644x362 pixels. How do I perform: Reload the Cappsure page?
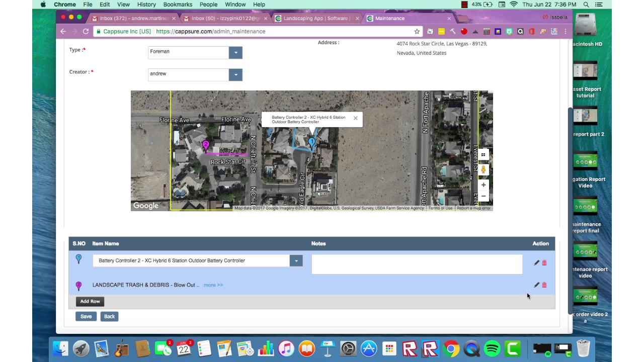pyautogui.click(x=86, y=31)
